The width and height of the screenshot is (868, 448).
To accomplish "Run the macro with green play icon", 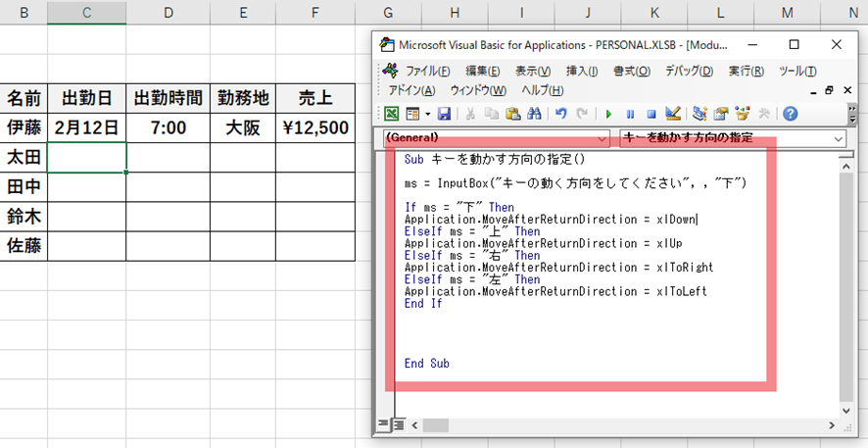I will click(x=609, y=114).
